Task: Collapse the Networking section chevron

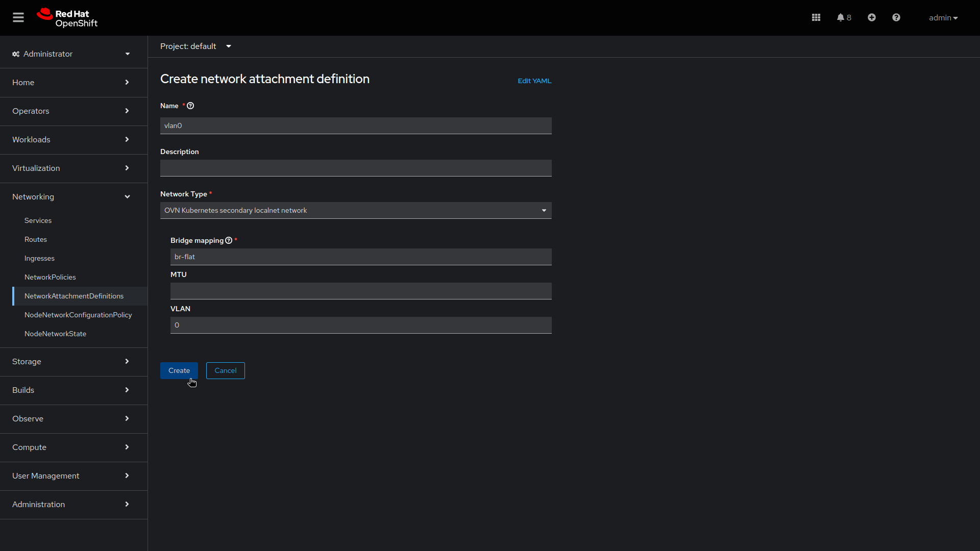Action: click(127, 196)
